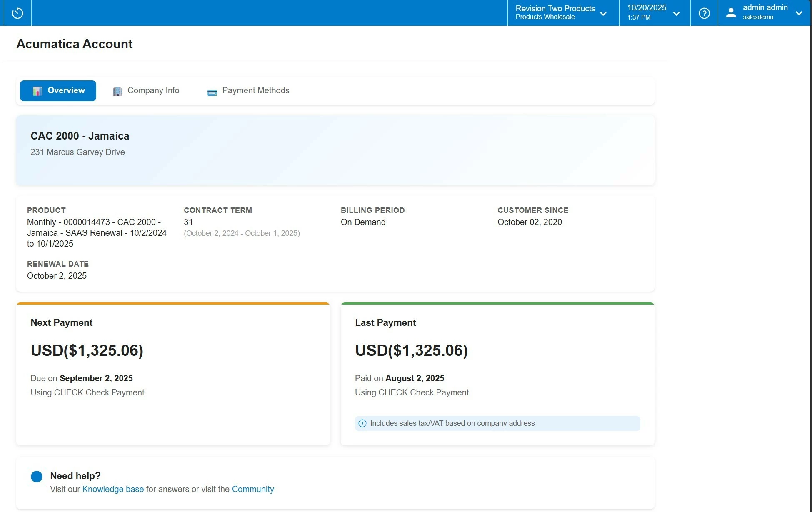The image size is (812, 512).
Task: Switch to the Payment Methods tab
Action: [x=255, y=90]
